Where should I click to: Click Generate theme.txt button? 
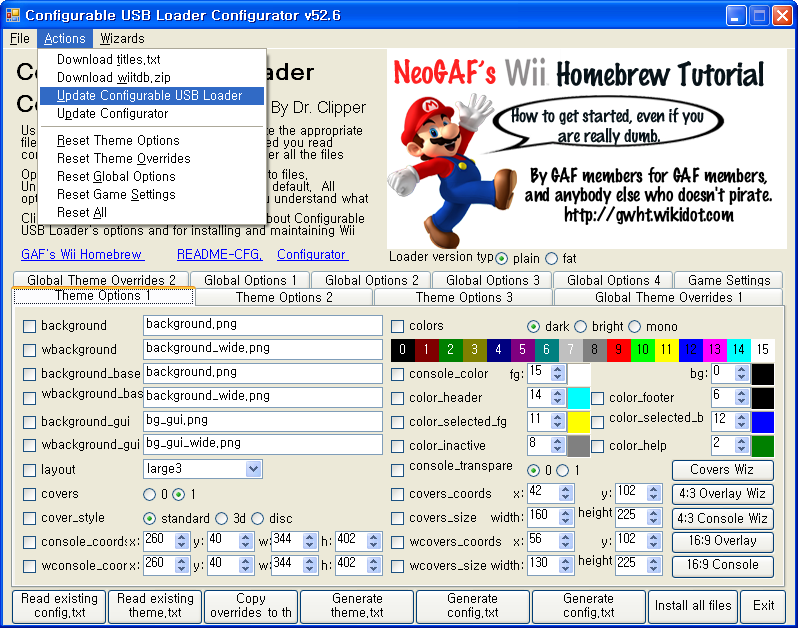tap(357, 606)
